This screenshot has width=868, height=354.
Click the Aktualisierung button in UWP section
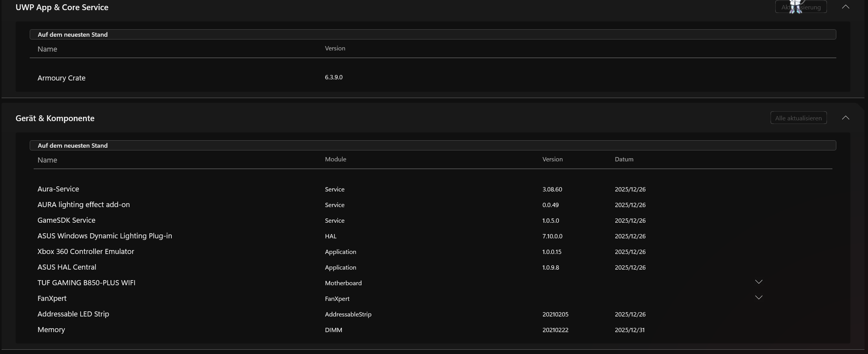point(801,7)
